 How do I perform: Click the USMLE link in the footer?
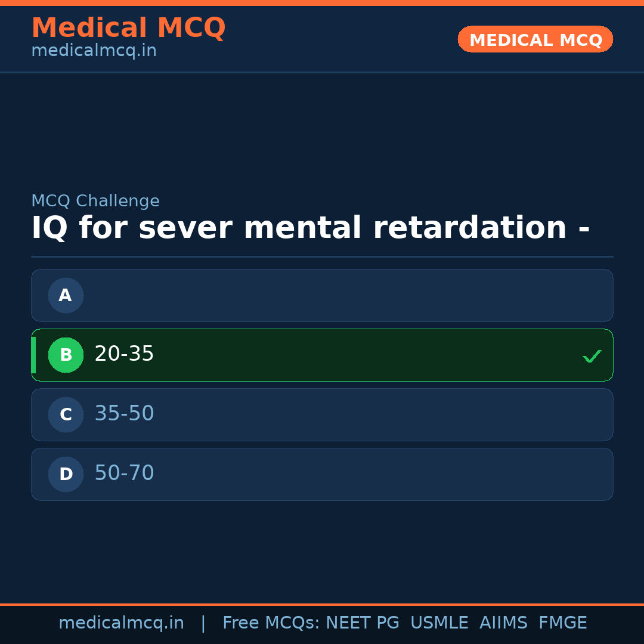[439, 623]
